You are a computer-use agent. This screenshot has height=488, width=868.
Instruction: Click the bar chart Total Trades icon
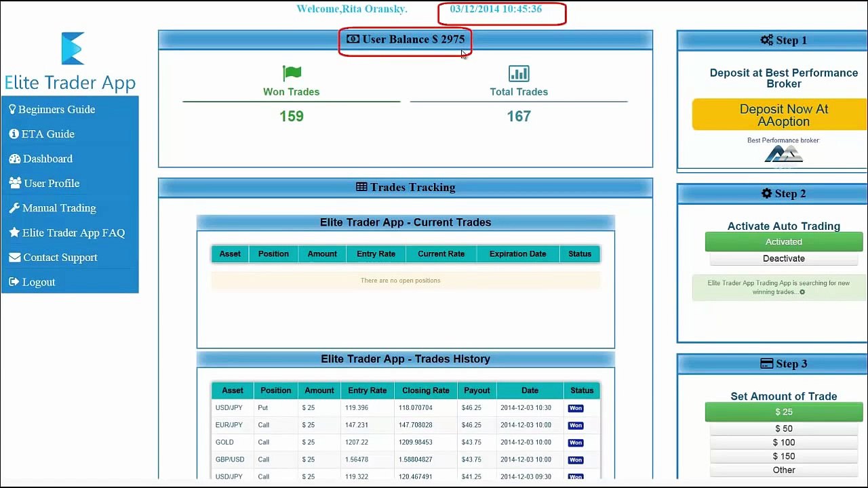(x=519, y=73)
